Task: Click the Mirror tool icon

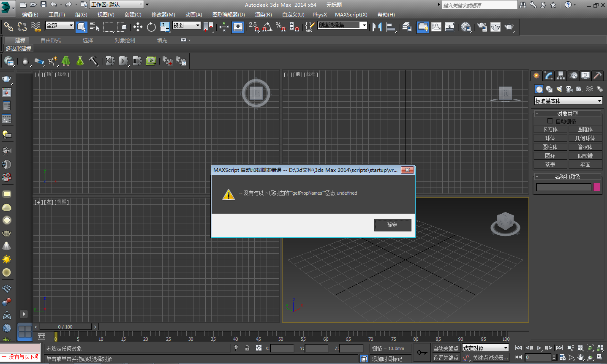Action: (377, 27)
